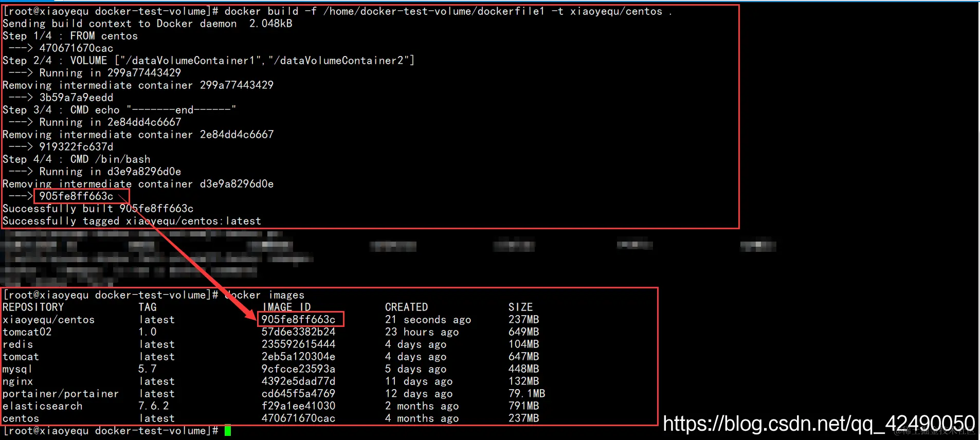Click the image ID 4392e5dad77d
980x440 pixels.
298,381
